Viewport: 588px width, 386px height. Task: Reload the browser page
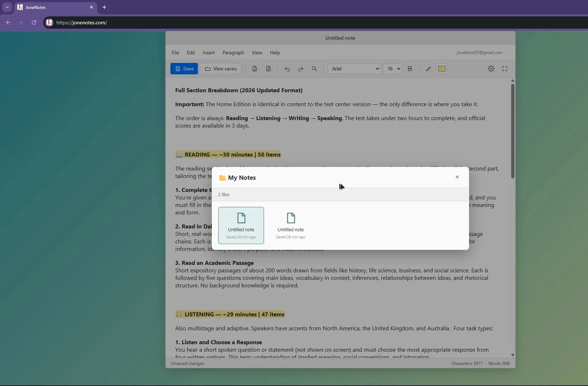click(x=34, y=23)
